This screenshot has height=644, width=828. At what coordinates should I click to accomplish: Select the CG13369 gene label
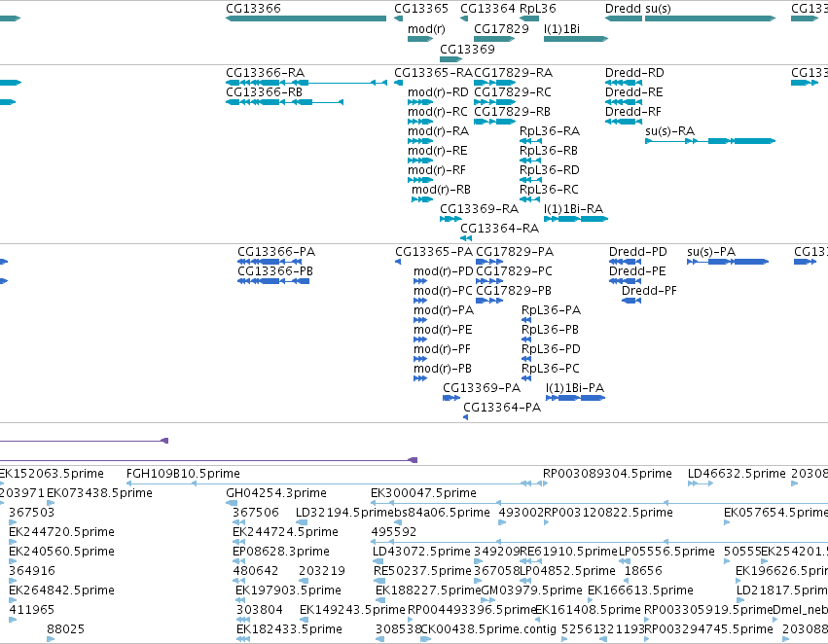[467, 49]
